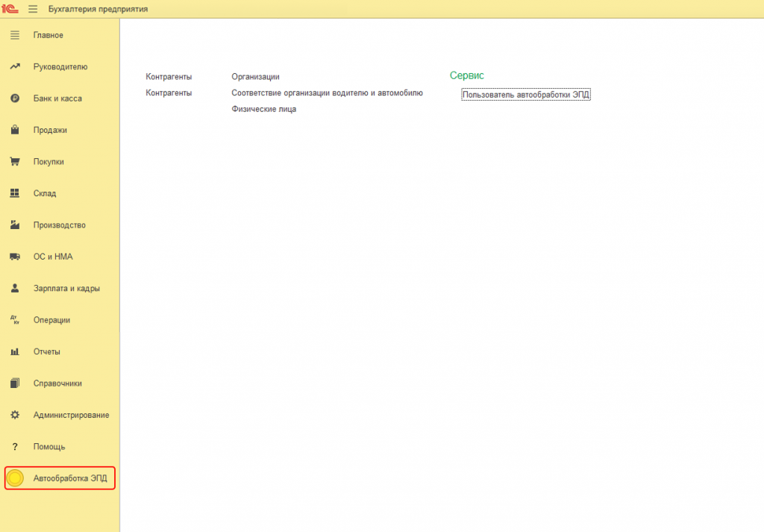Open the hamburger main menu
Screen dimensions: 764x532
tap(33, 9)
